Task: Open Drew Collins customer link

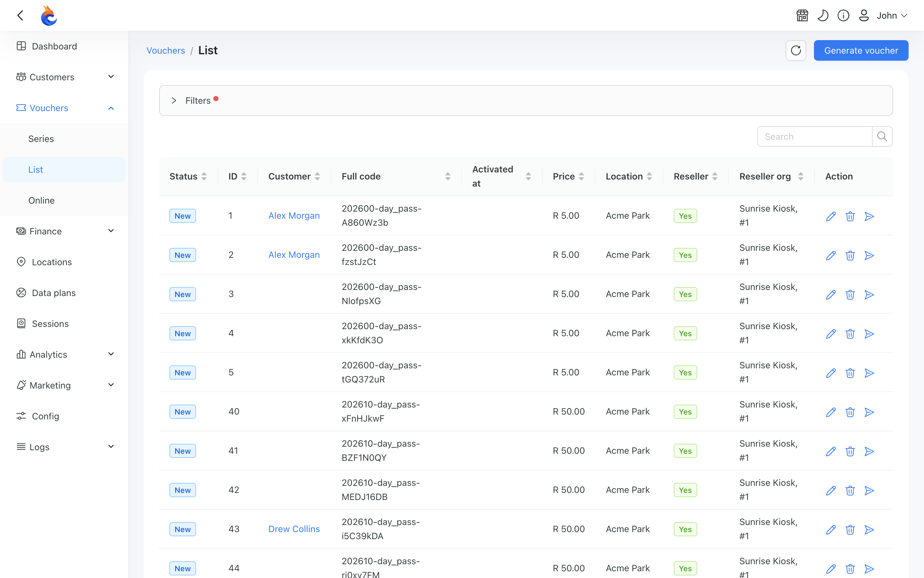Action: pyautogui.click(x=294, y=529)
